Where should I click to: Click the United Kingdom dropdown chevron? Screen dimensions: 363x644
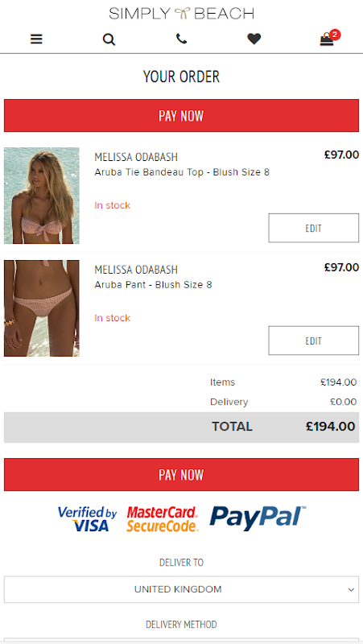(351, 590)
